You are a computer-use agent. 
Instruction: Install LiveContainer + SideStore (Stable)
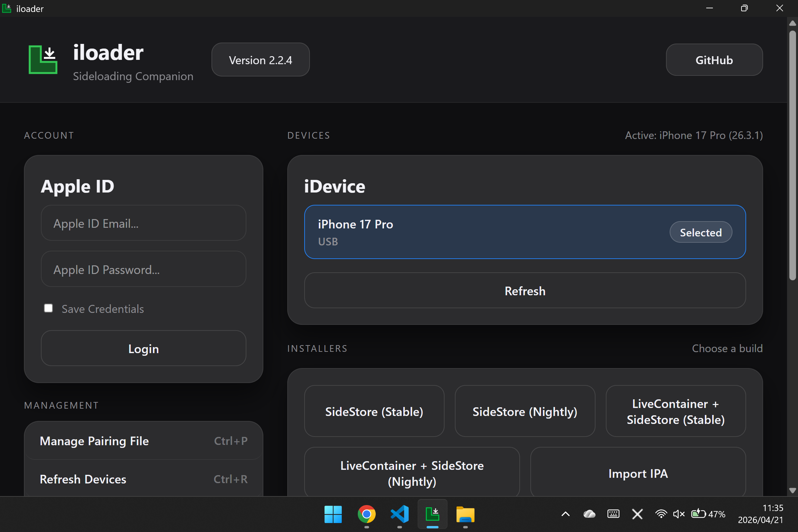(676, 411)
